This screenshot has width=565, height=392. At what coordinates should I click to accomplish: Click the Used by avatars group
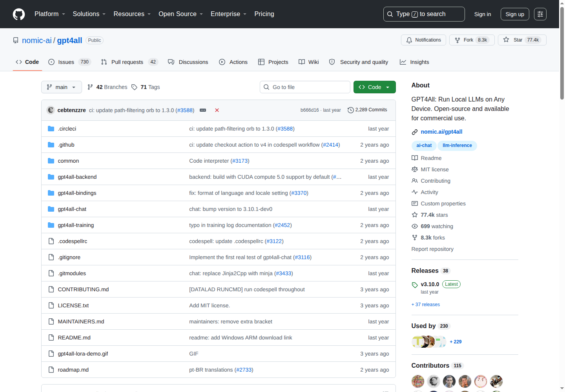point(429,342)
